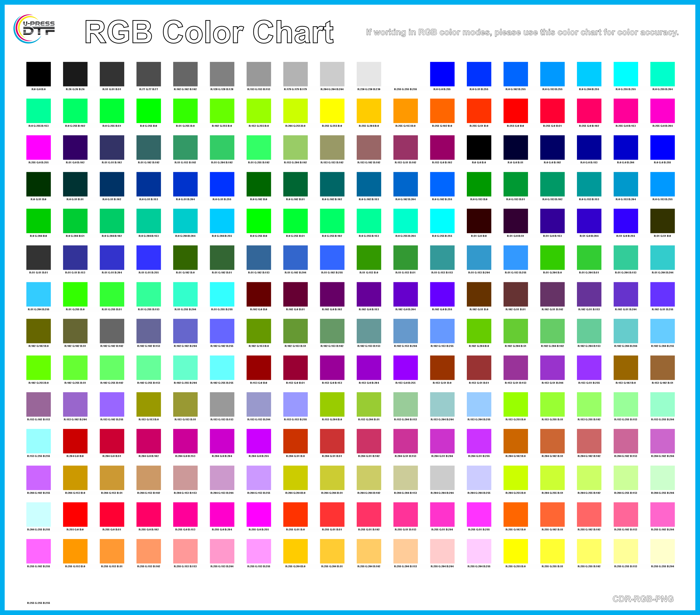Choose the R:51 G:102 B:0 green swatch
700x615 pixels.
tap(185, 257)
